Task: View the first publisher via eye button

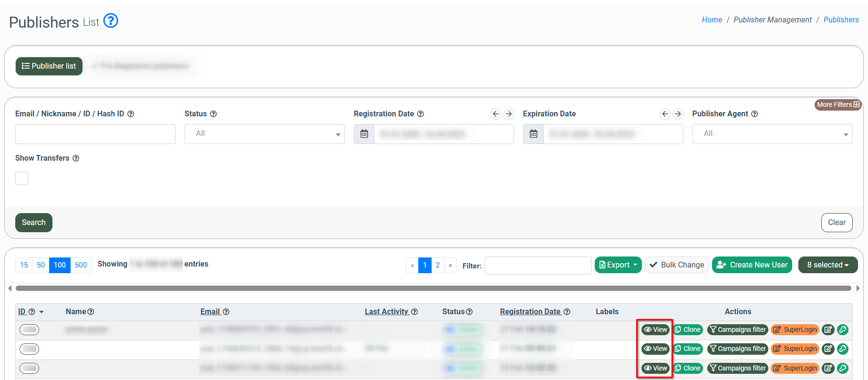Action: tap(655, 329)
